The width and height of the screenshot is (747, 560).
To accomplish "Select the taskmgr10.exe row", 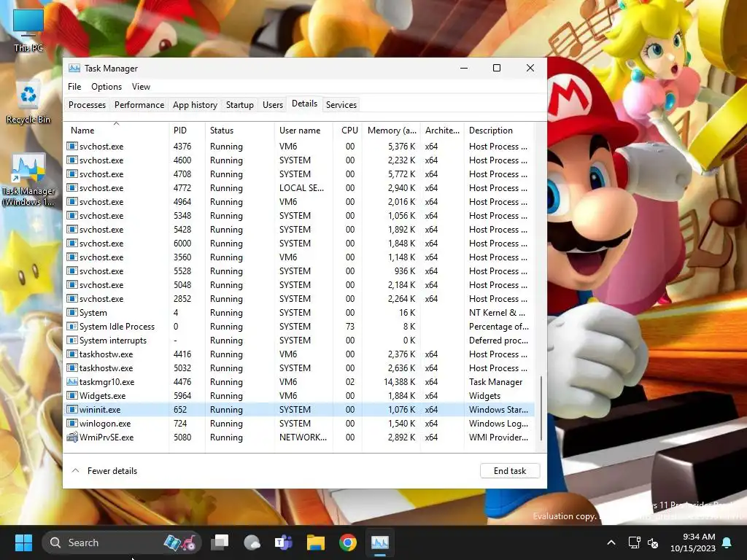I will point(300,382).
